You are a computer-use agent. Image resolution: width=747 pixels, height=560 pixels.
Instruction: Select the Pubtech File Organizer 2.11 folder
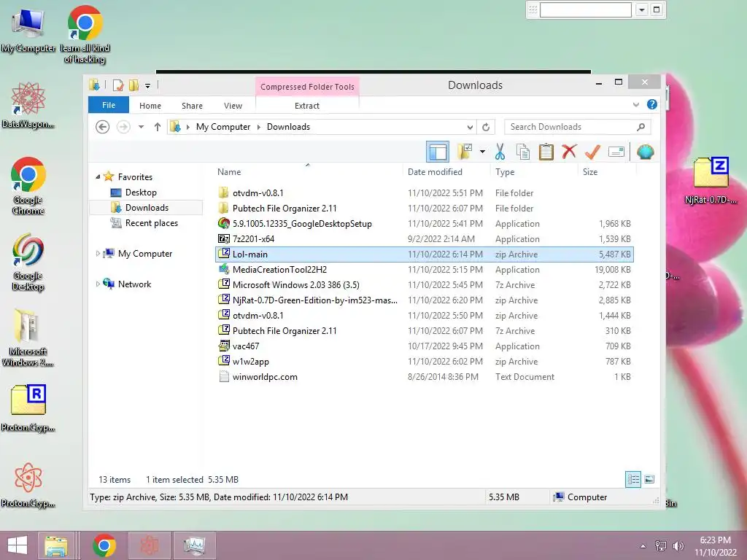[x=424, y=208]
